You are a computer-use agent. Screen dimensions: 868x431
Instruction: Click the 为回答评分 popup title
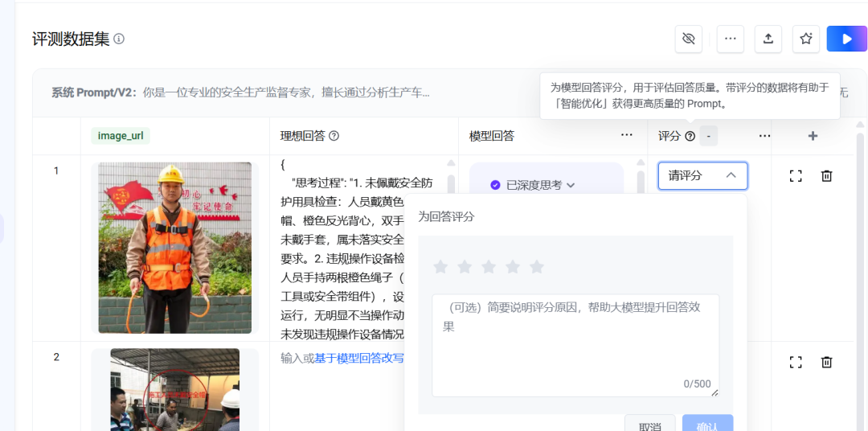pos(446,216)
